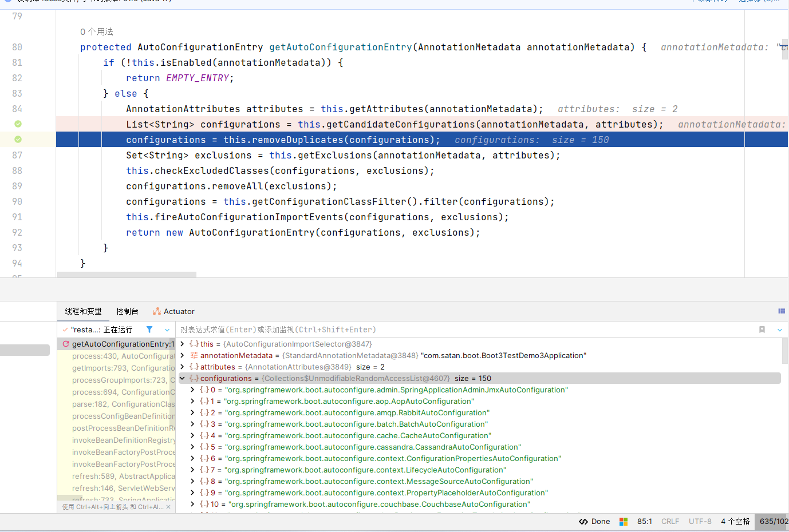
Task: Click the editor horizontal scrollbar thumb
Action: tap(127, 275)
